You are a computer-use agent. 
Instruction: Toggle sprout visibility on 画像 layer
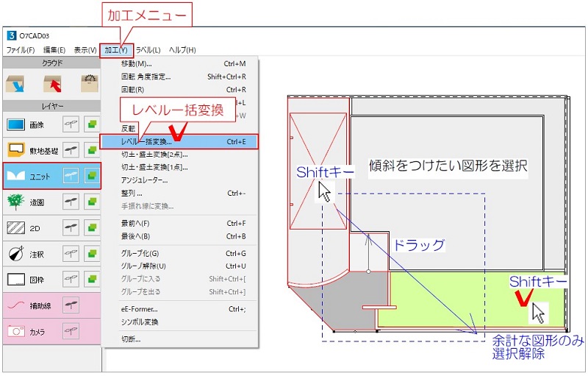click(71, 124)
